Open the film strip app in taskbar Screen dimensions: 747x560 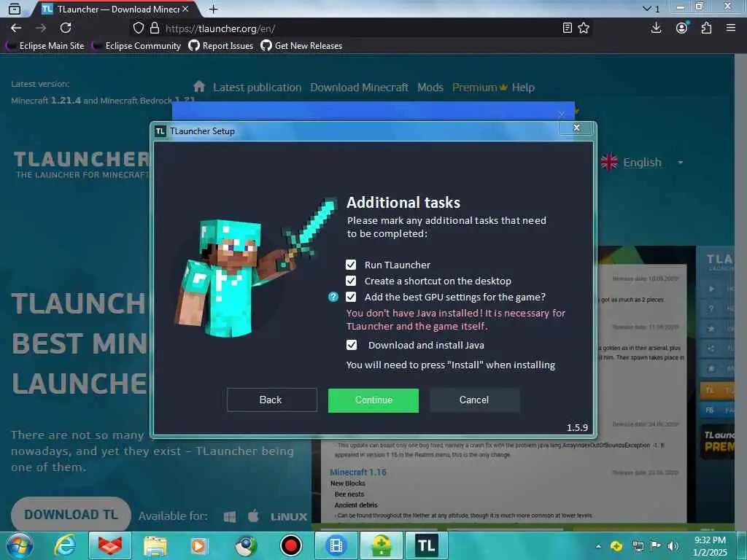tap(336, 545)
